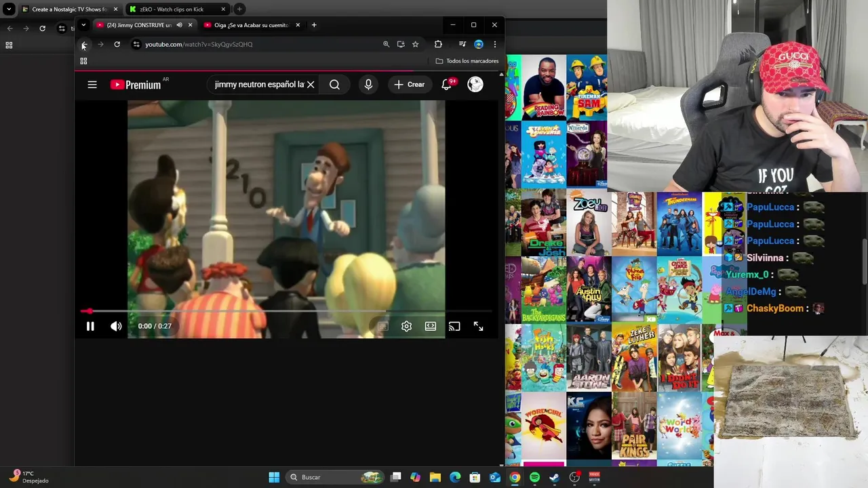Select Fireman Sam show poster
Image resolution: width=868 pixels, height=488 pixels.
pyautogui.click(x=587, y=88)
